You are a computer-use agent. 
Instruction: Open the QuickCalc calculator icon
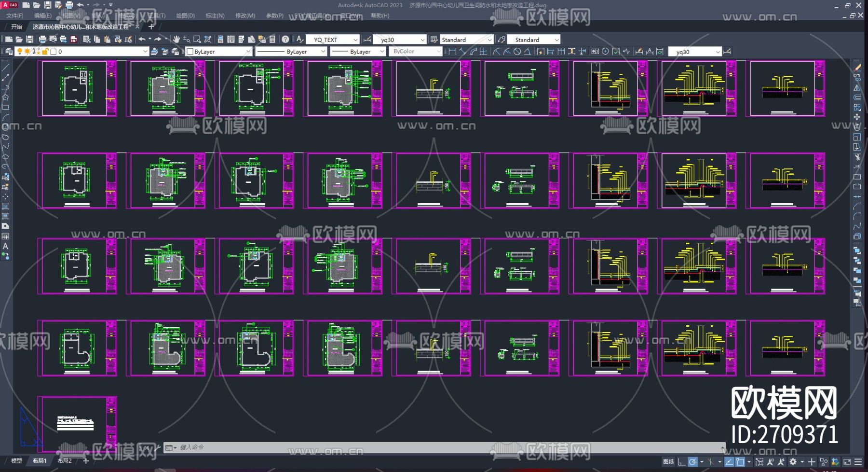tap(272, 40)
